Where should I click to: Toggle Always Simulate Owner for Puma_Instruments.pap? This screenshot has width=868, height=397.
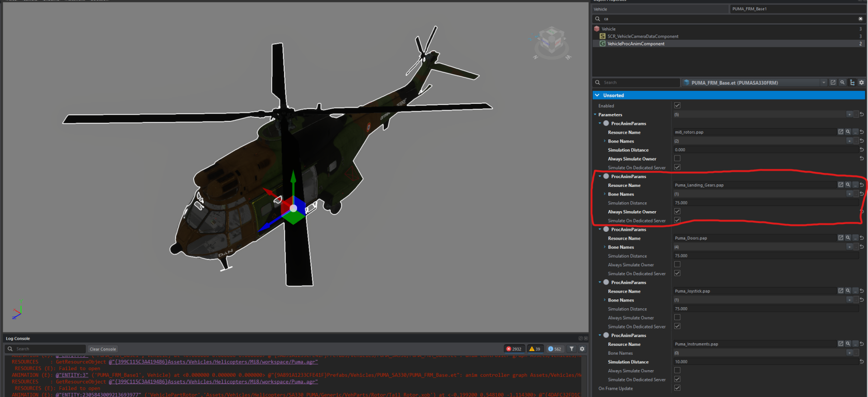[677, 371]
